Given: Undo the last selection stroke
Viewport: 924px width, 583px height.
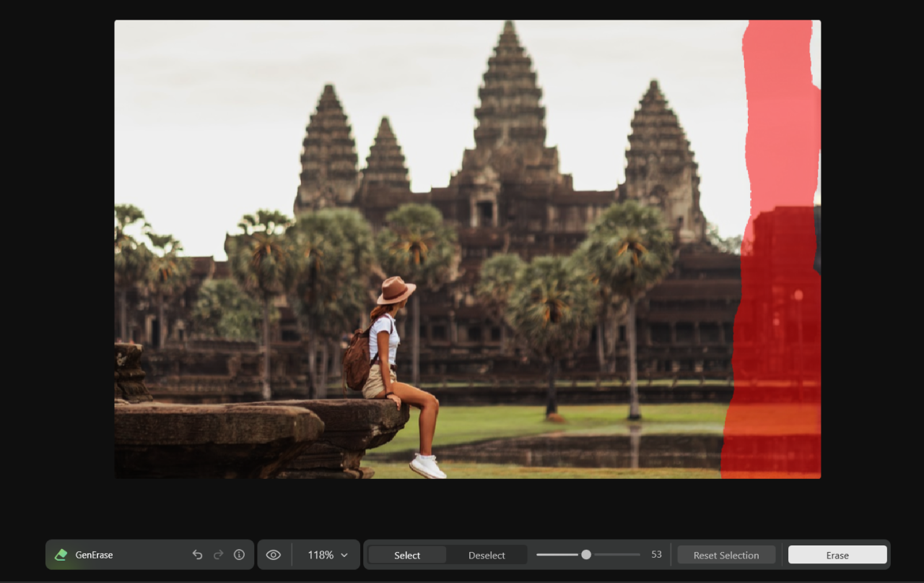Looking at the screenshot, I should click(x=197, y=555).
